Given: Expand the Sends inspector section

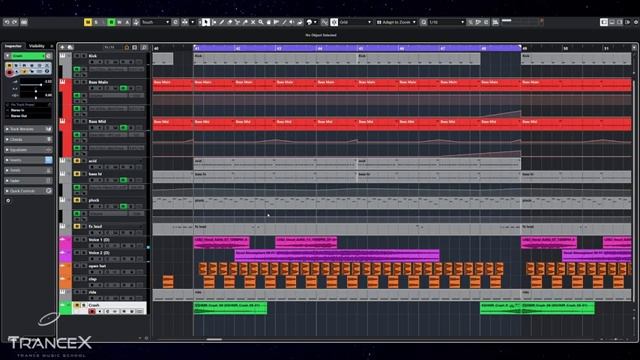Looking at the screenshot, I should pyautogui.click(x=28, y=170).
